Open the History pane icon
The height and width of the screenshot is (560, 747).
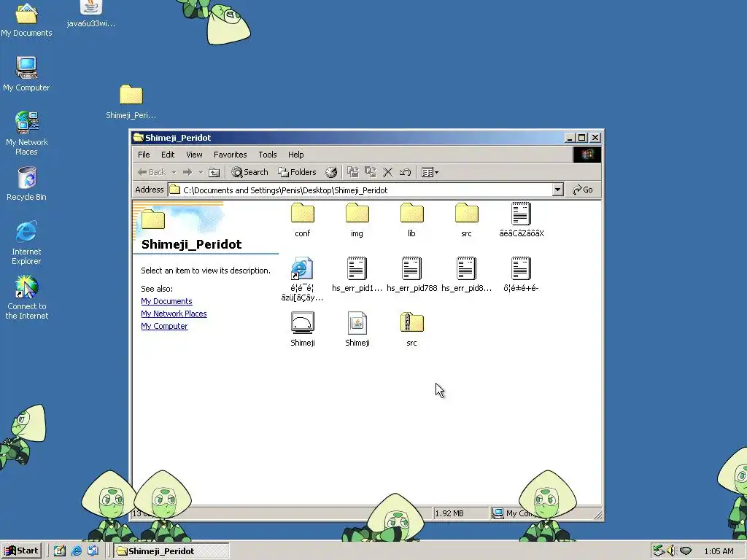click(x=331, y=172)
